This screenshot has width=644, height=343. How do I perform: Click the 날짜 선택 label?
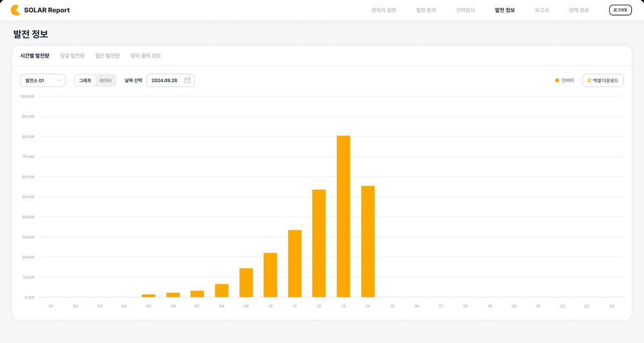coord(134,80)
